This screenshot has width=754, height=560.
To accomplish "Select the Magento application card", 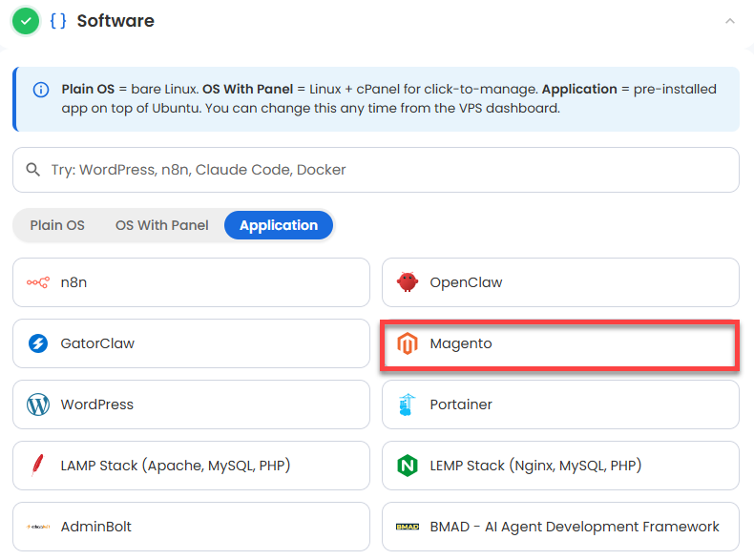I will pyautogui.click(x=560, y=343).
